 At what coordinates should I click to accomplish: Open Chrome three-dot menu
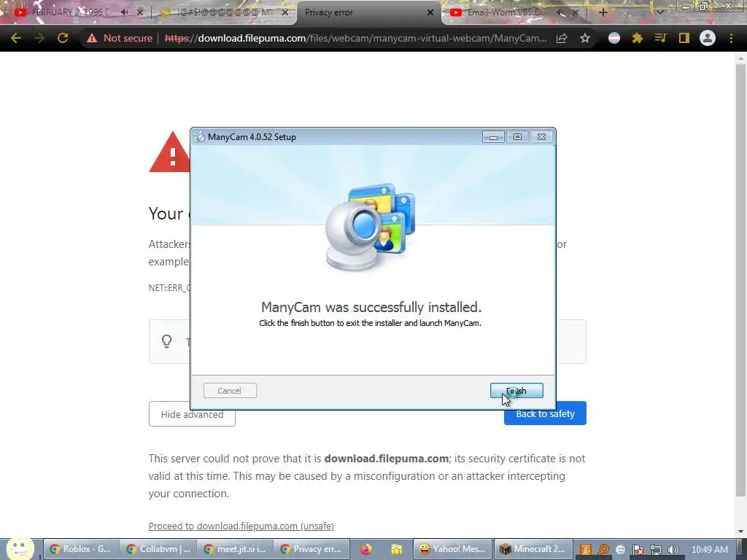(x=731, y=38)
